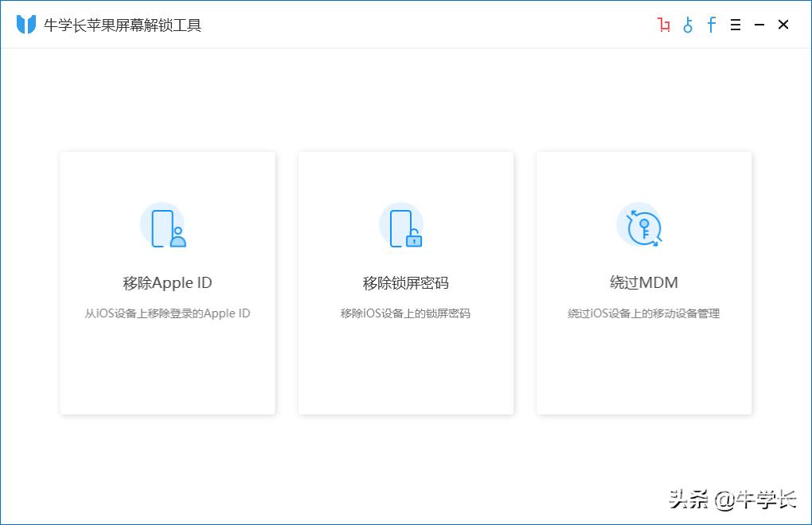Click empty lower area of MDM card

[643, 370]
